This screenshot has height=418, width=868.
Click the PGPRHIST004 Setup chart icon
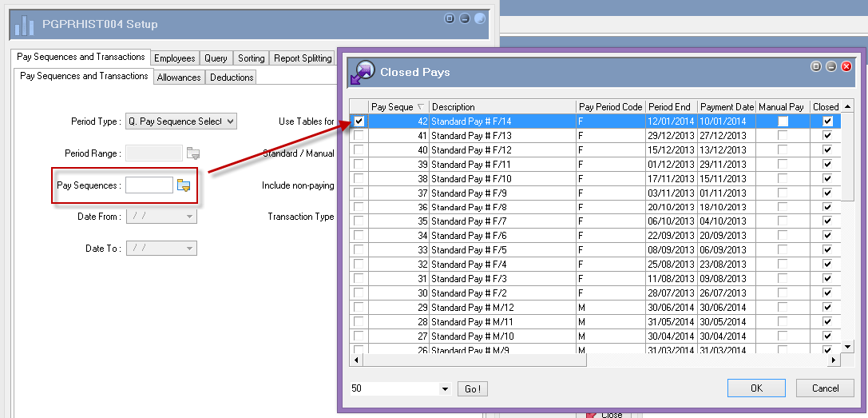pos(24,24)
